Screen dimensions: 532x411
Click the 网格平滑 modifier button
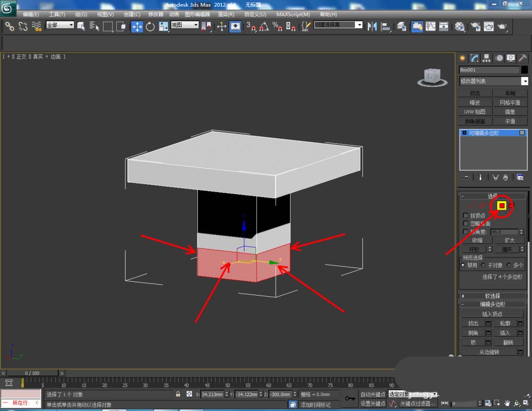click(x=510, y=103)
